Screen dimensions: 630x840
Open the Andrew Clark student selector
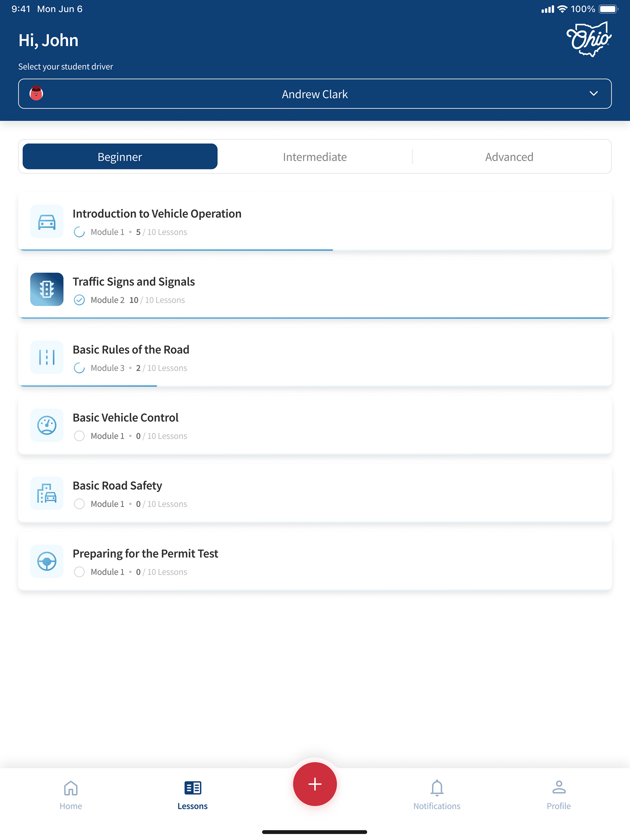(x=315, y=94)
